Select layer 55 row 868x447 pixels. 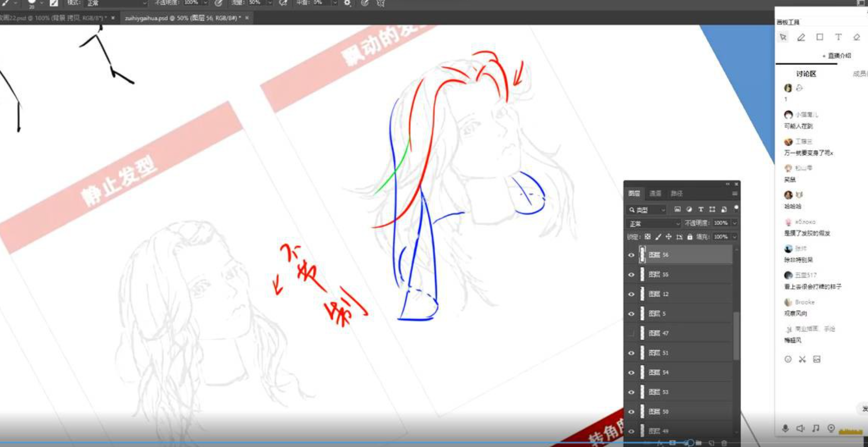point(679,274)
